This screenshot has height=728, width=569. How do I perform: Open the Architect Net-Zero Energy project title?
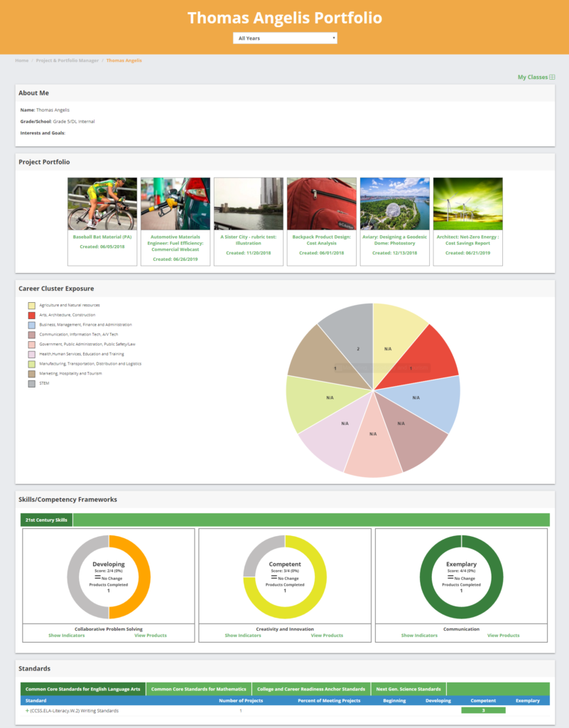[467, 240]
